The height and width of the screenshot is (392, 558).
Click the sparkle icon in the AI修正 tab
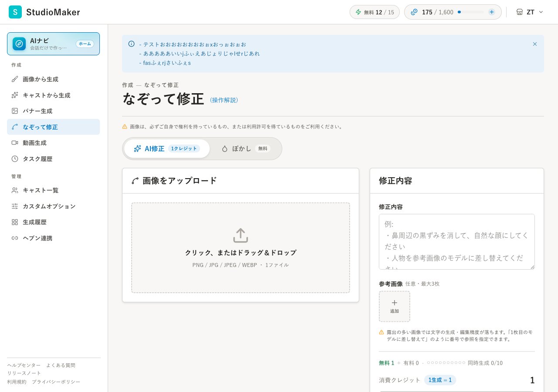tap(137, 149)
